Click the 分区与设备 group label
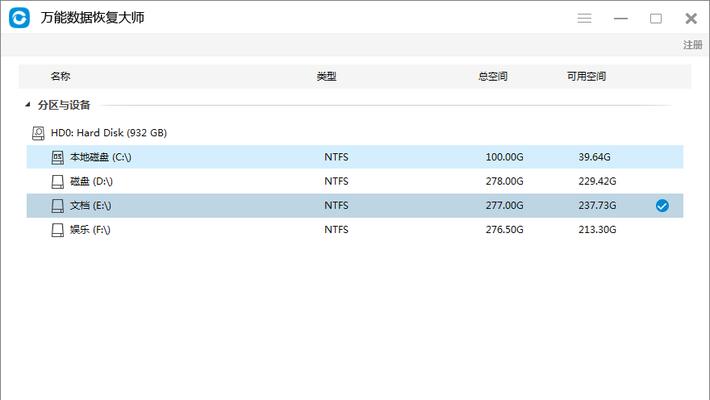The image size is (710, 400). 64,105
